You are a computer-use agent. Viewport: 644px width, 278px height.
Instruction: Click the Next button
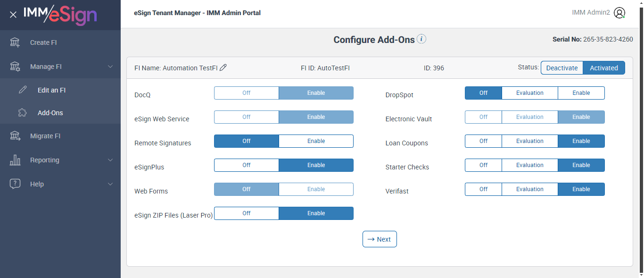[380, 239]
